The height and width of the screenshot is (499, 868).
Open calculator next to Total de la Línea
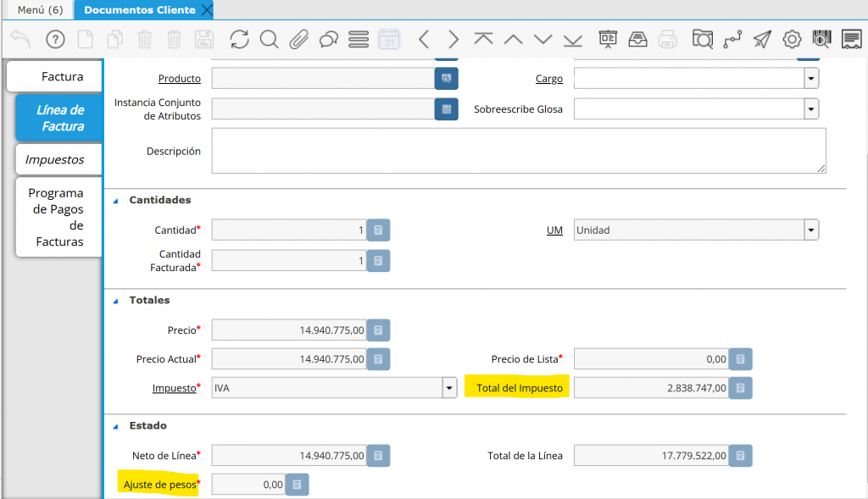tap(740, 456)
